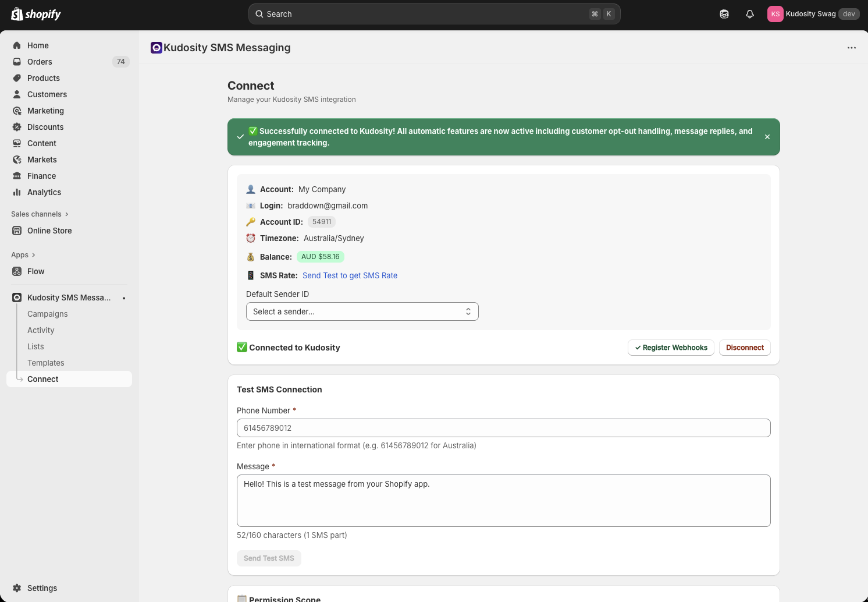
Task: Click the Finance bank icon
Action: 17,176
